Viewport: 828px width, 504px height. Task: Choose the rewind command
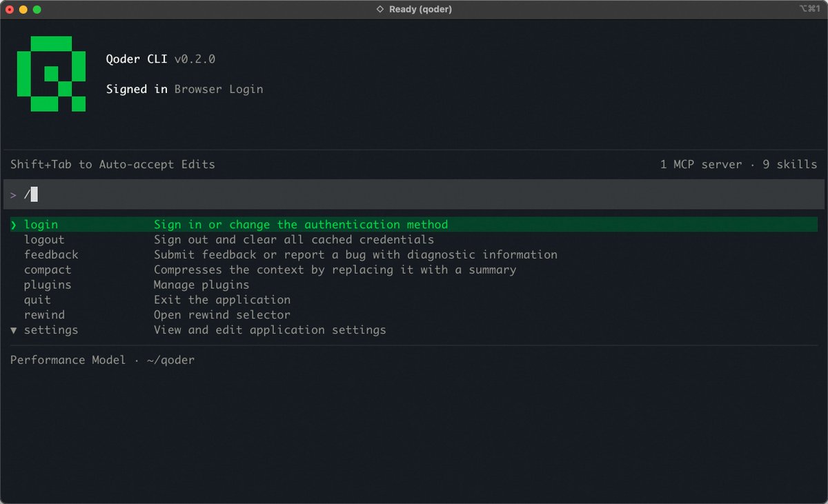pos(44,315)
